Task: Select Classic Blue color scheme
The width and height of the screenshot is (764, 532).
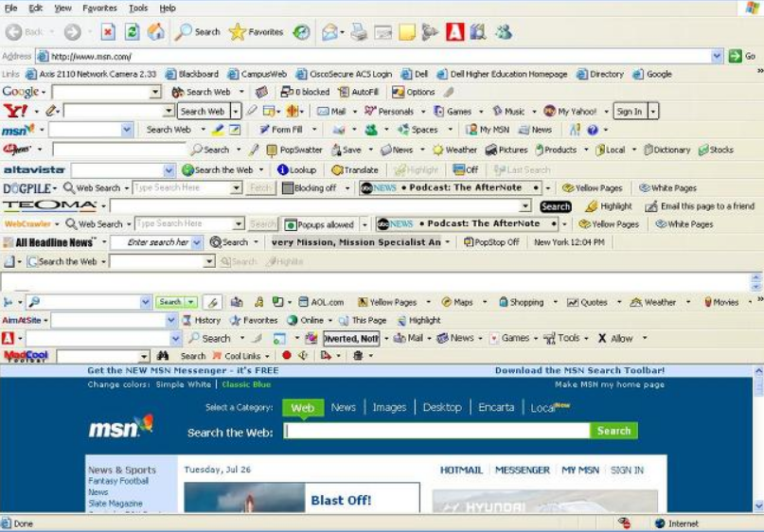Action: click(246, 384)
